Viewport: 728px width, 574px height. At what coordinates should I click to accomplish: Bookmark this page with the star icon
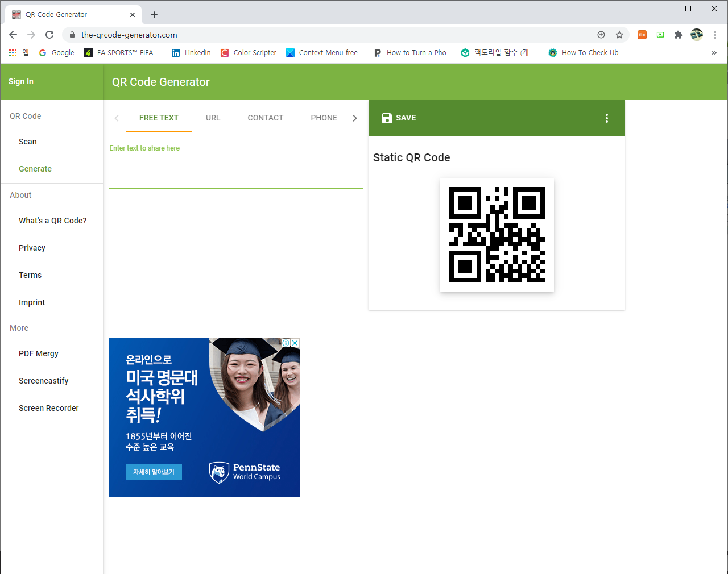click(x=619, y=35)
